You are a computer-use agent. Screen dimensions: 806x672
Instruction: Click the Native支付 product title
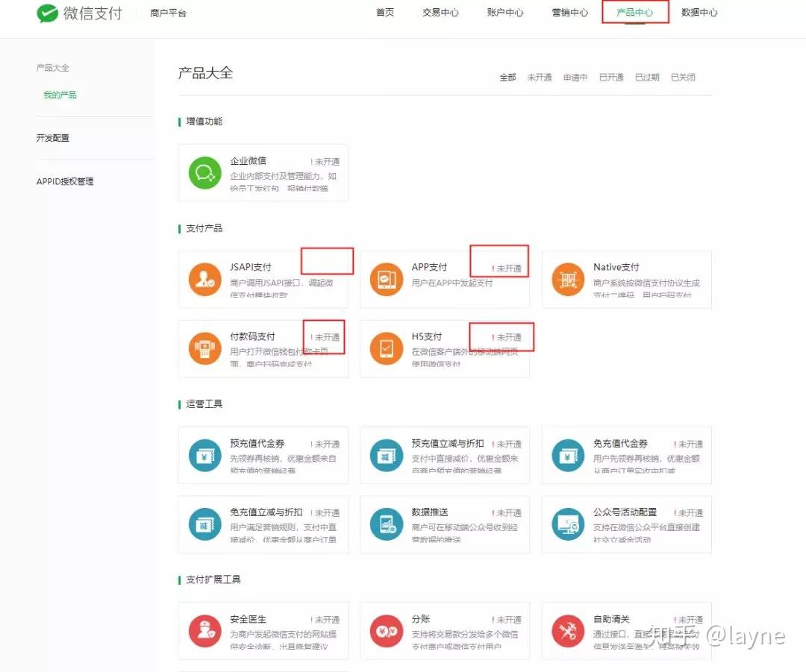click(x=616, y=267)
